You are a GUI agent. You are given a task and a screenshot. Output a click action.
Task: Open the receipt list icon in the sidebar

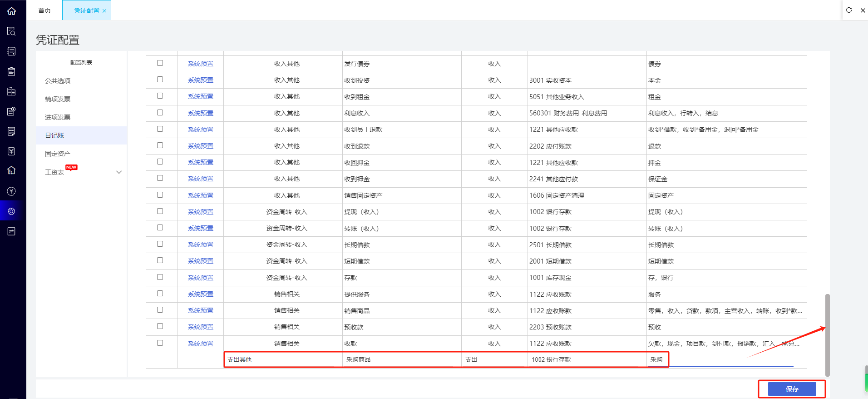(11, 51)
